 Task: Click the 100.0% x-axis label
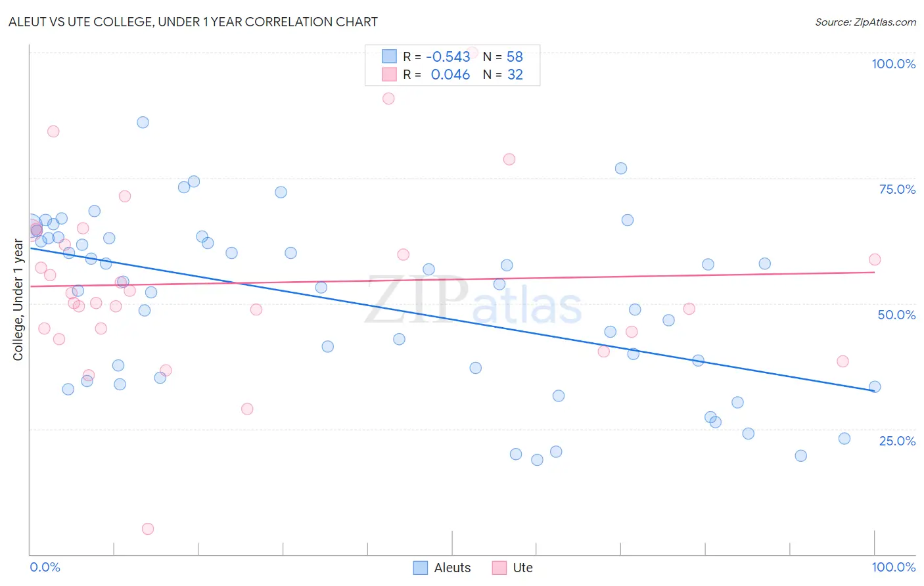click(893, 567)
